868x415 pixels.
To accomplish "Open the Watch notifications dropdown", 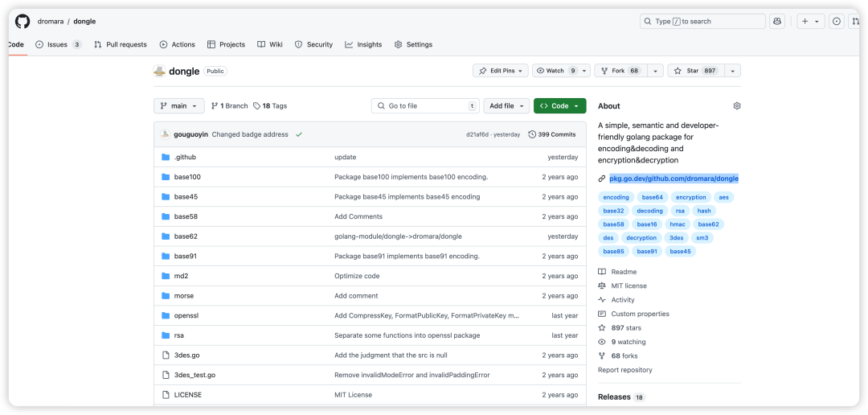I will (x=562, y=71).
